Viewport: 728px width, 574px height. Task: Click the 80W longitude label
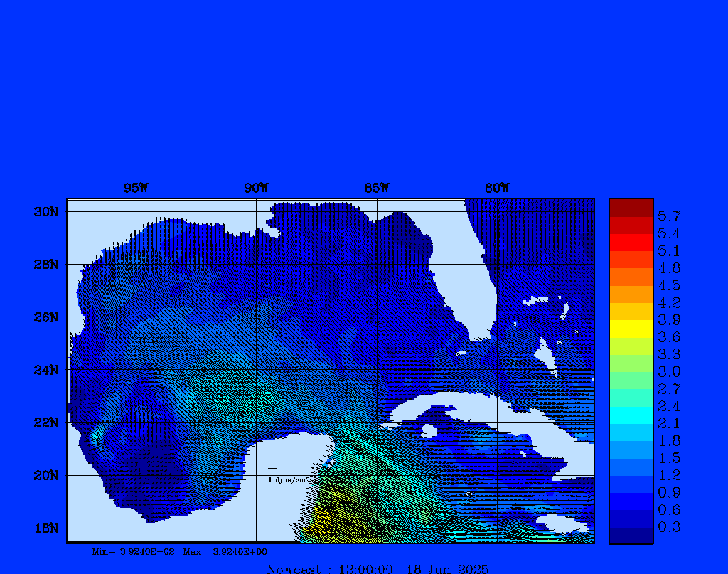[497, 188]
